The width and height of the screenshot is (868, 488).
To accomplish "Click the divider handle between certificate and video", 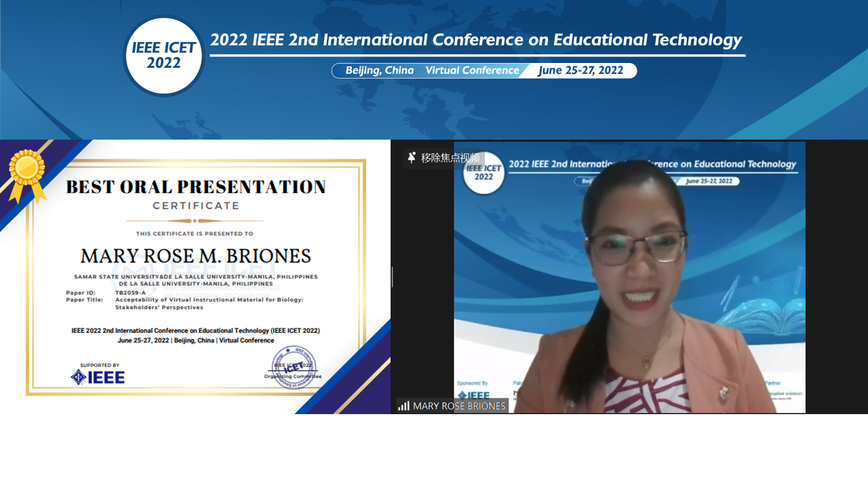I will [x=392, y=277].
